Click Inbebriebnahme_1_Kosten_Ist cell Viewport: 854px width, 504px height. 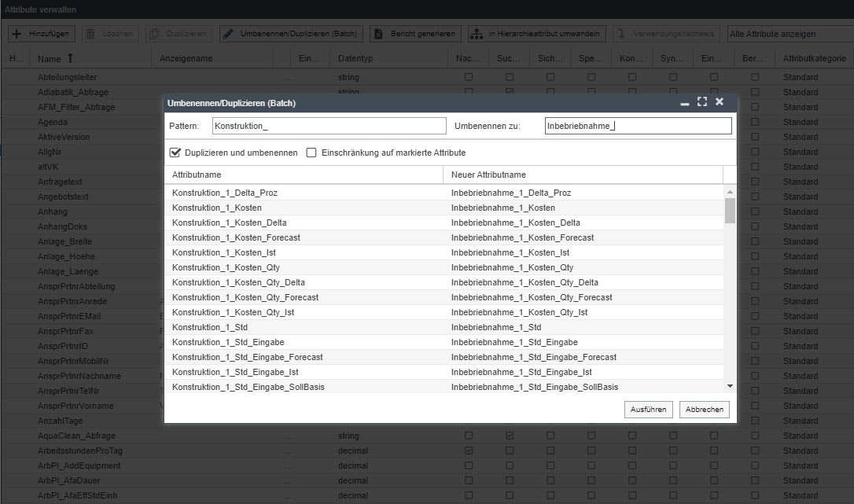583,252
